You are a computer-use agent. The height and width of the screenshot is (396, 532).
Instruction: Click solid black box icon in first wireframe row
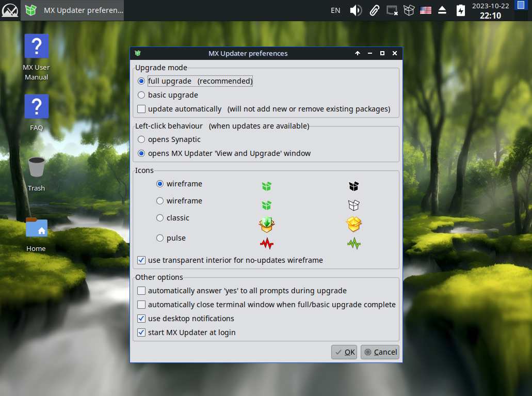(x=354, y=186)
